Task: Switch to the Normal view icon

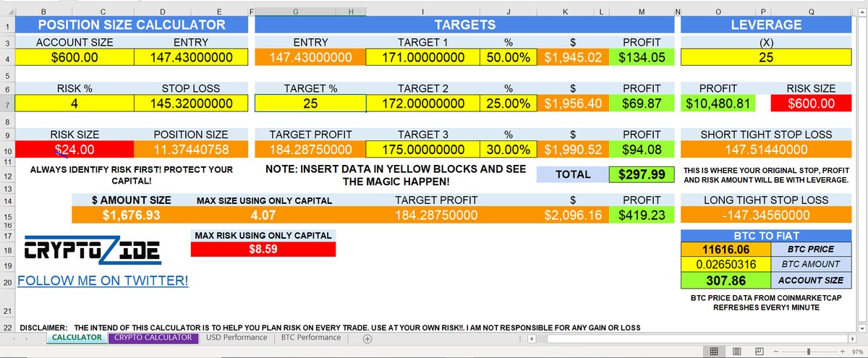Action: (715, 351)
